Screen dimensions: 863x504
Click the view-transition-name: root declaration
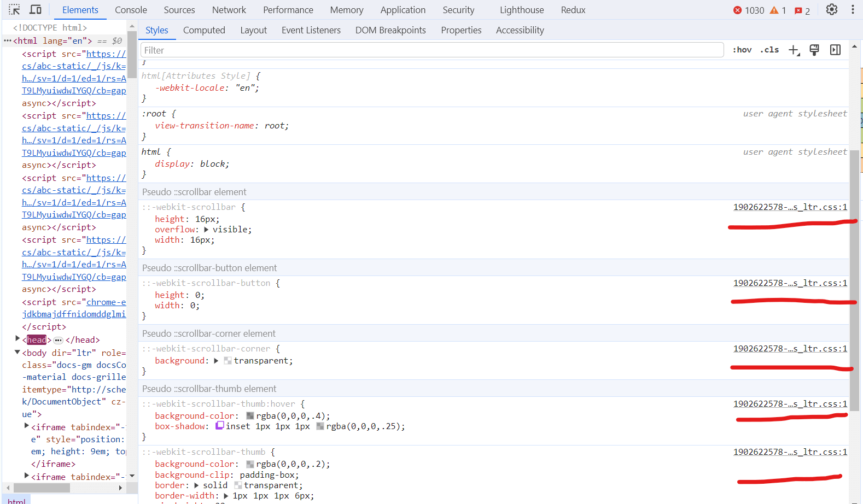(x=221, y=126)
